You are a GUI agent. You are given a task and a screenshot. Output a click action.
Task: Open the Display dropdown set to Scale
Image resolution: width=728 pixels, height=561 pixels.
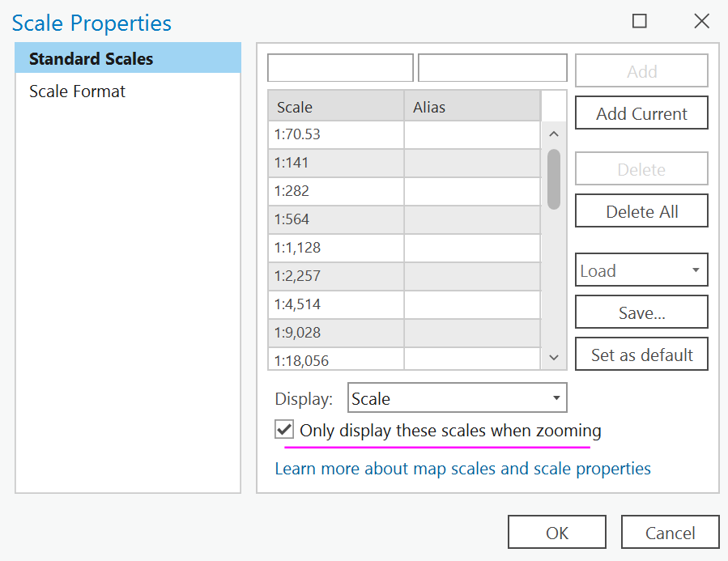pos(457,398)
